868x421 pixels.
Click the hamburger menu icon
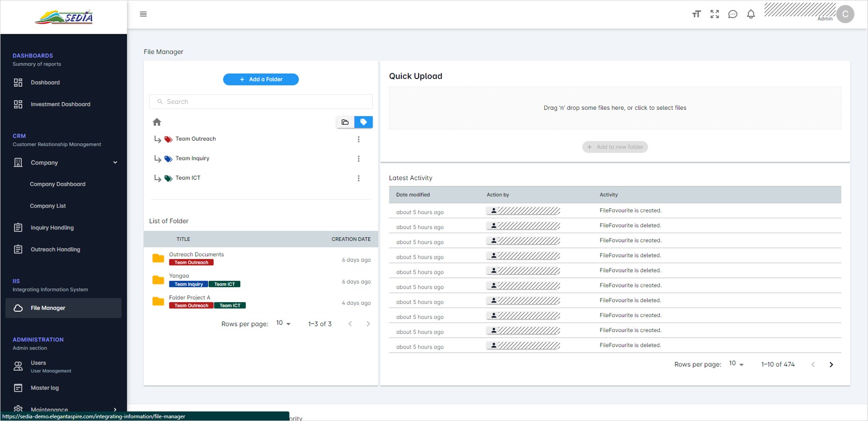pos(143,14)
